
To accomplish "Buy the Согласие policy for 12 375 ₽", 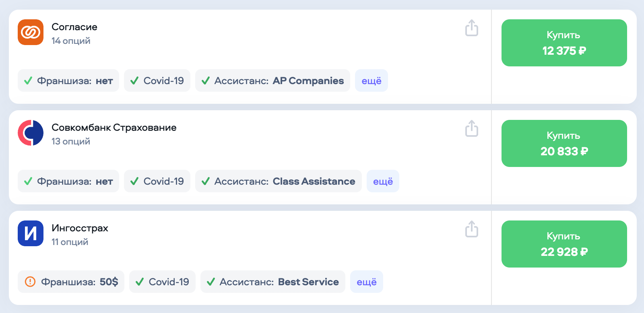I will click(x=564, y=43).
